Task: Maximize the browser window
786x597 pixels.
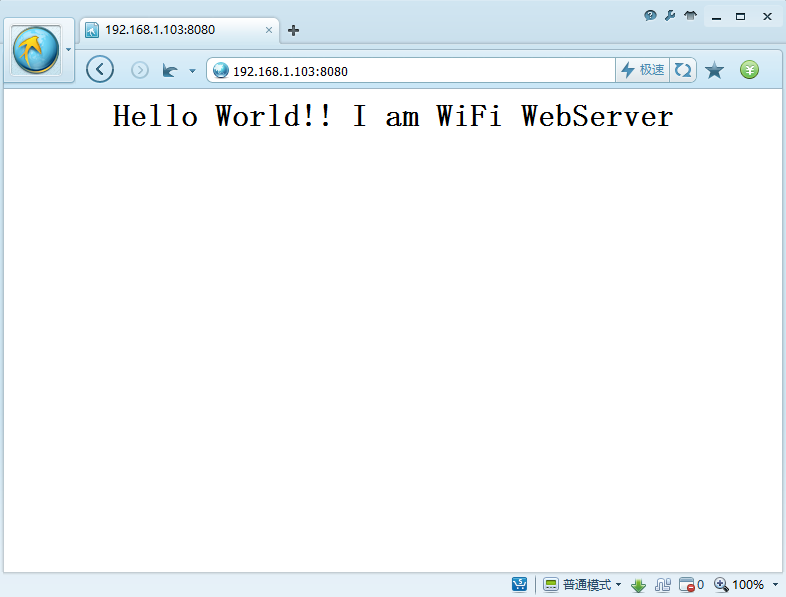Action: (x=740, y=17)
